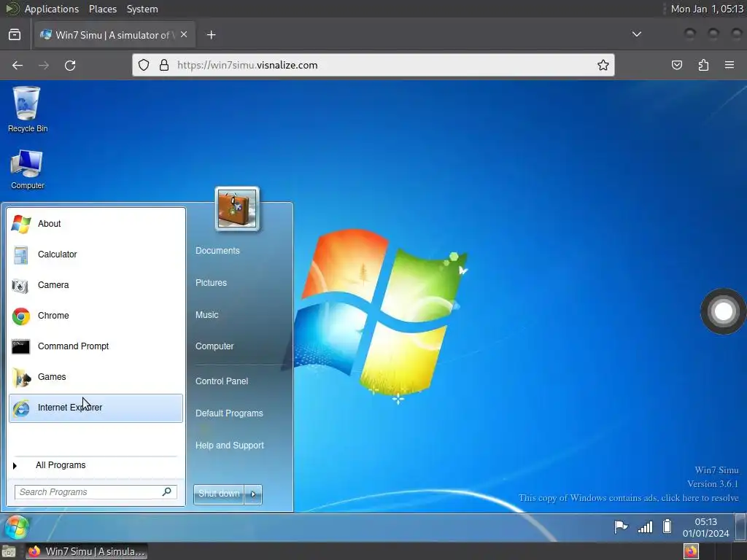Open Action Center flag icon in tray
Image resolution: width=747 pixels, height=560 pixels.
tap(621, 526)
